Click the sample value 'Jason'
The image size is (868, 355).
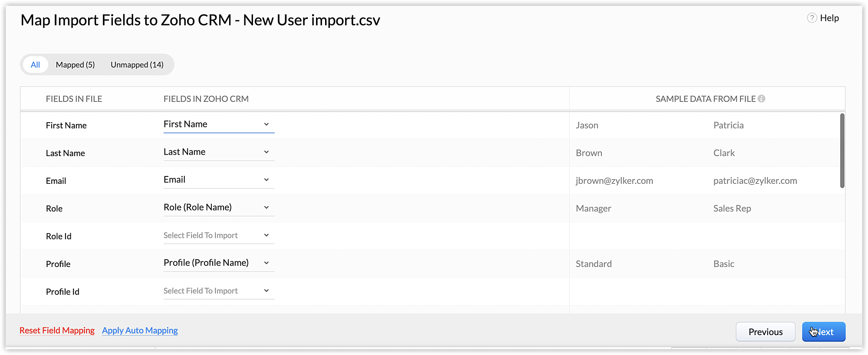coord(587,125)
